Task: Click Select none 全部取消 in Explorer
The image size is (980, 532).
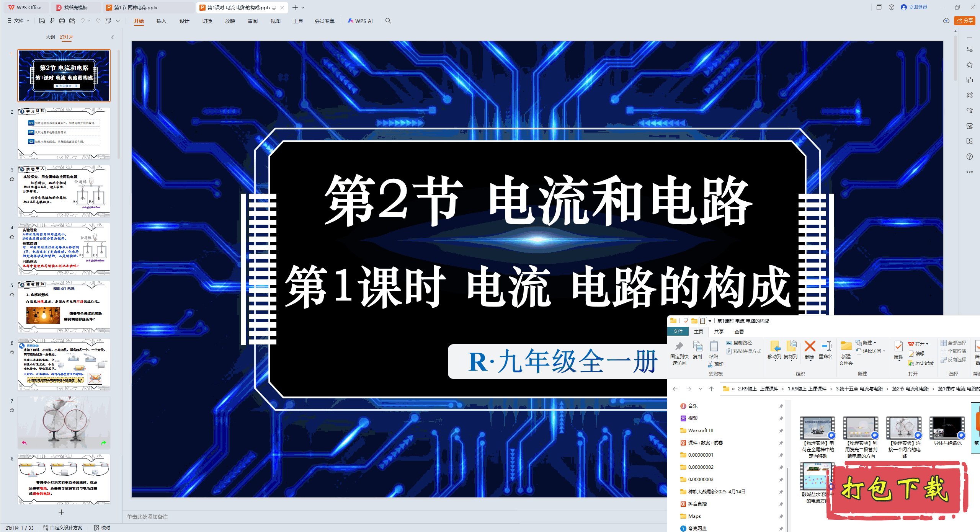Action: (953, 351)
